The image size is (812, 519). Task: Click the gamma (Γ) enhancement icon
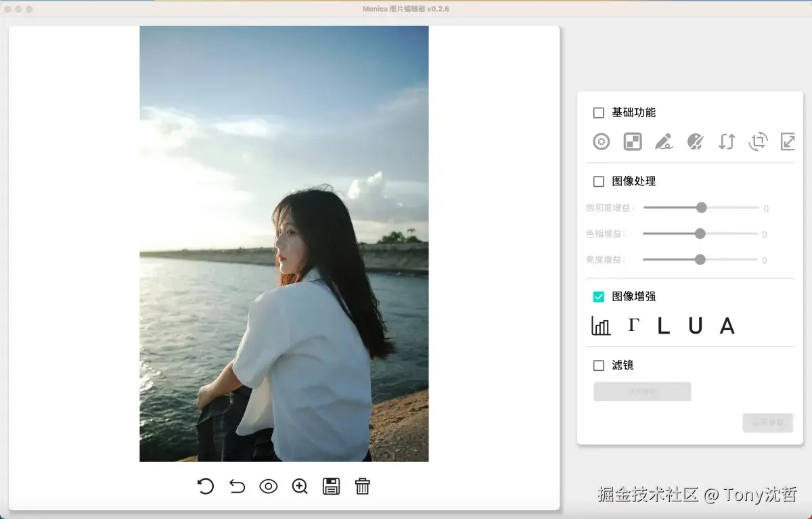pyautogui.click(x=632, y=325)
